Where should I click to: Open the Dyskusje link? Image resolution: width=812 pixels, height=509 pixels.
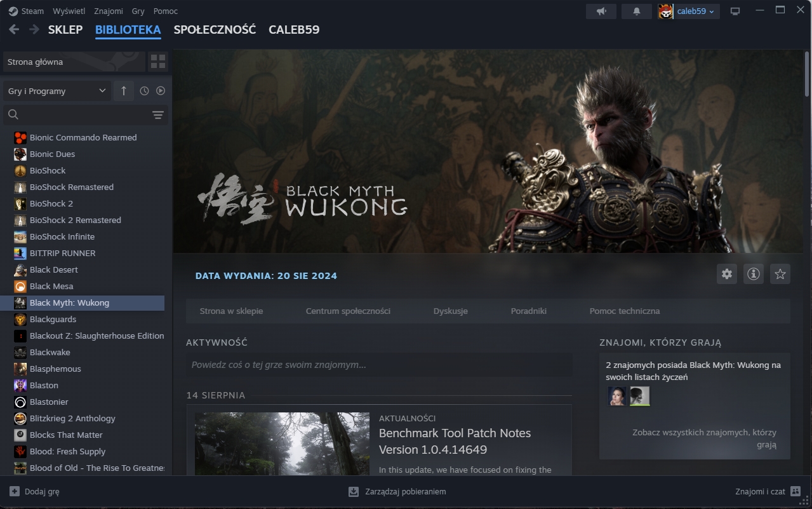pyautogui.click(x=451, y=311)
